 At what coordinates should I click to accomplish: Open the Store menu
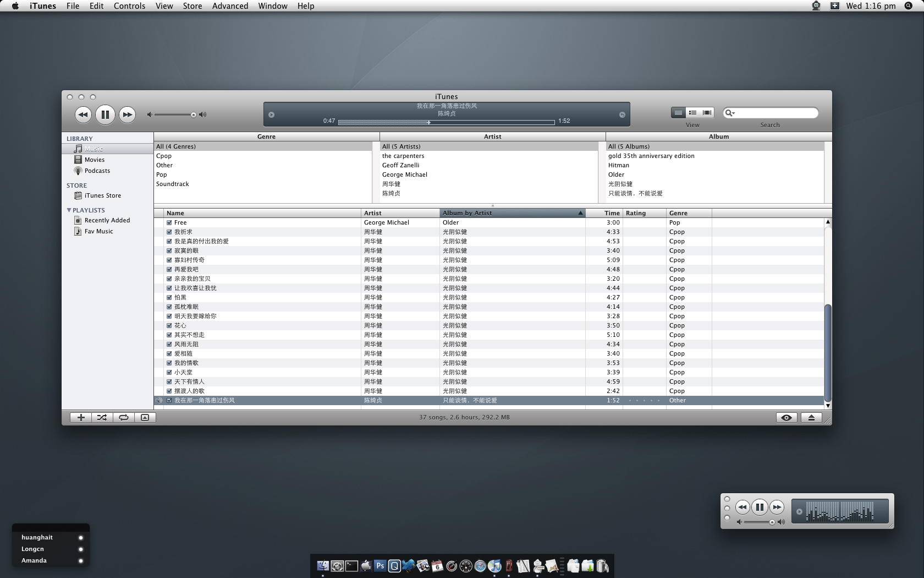(193, 6)
